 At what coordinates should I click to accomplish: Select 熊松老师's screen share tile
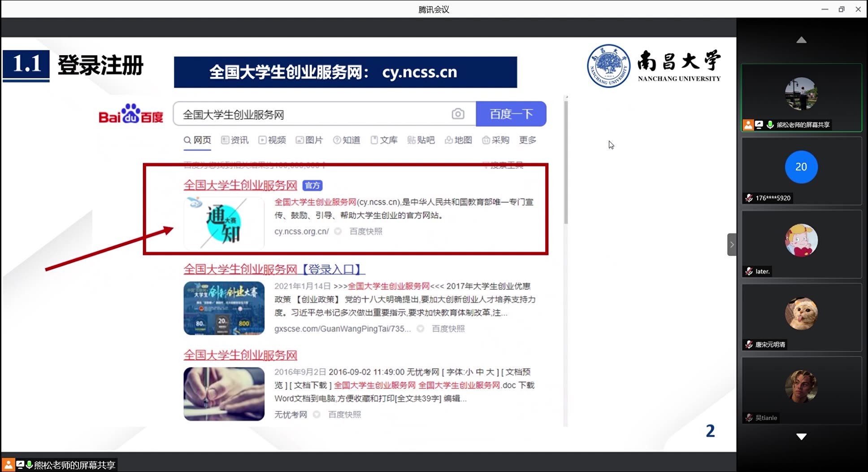click(802, 98)
